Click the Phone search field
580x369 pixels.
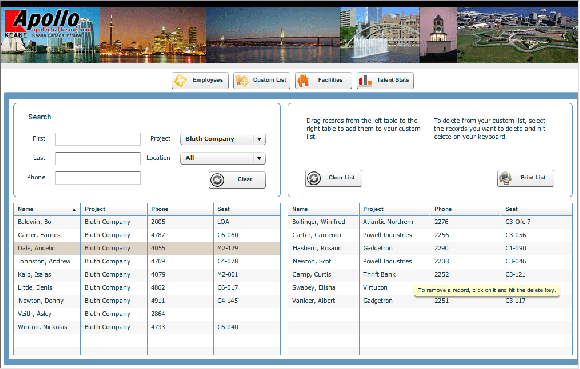(x=98, y=177)
